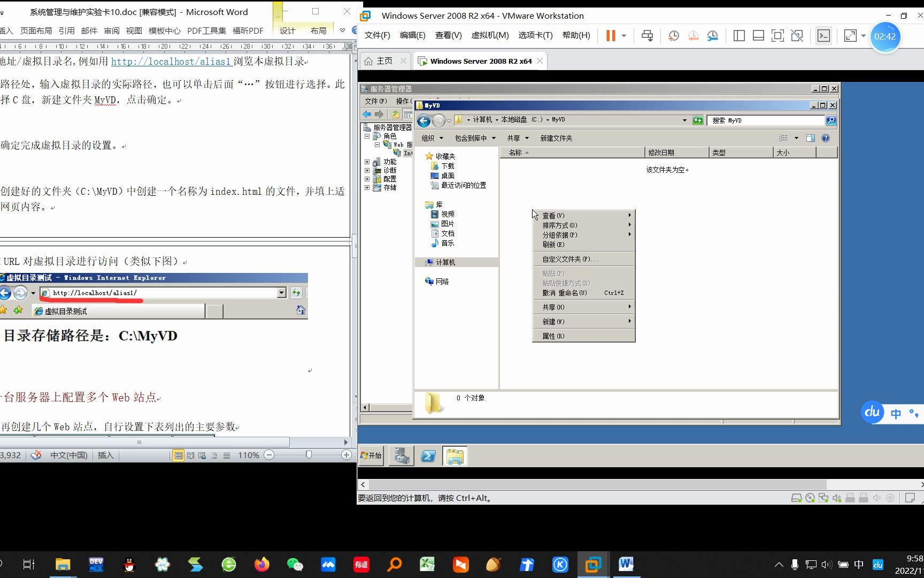This screenshot has width=924, height=578.
Task: Click Explorer back arrow in MyVD window
Action: 423,120
